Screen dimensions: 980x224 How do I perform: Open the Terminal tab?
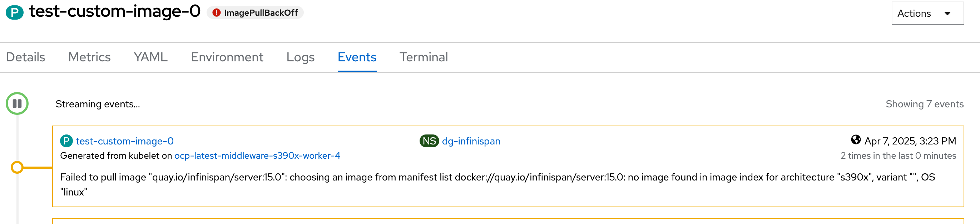(424, 57)
